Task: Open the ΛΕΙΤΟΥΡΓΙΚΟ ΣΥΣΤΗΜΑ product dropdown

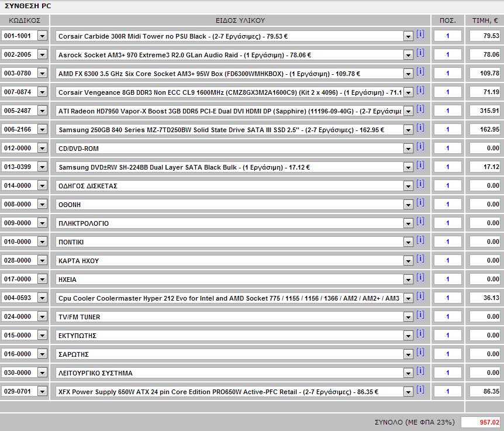Action: pos(408,373)
